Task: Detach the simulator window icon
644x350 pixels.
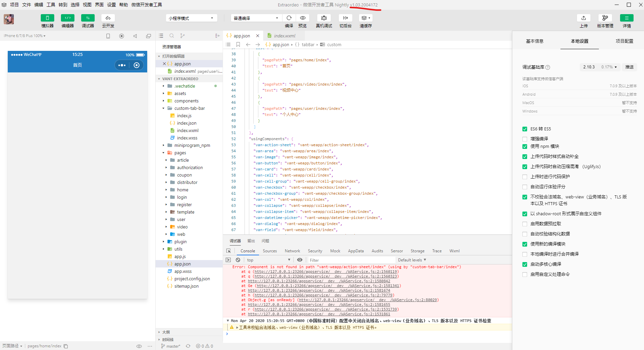Action: pyautogui.click(x=149, y=36)
